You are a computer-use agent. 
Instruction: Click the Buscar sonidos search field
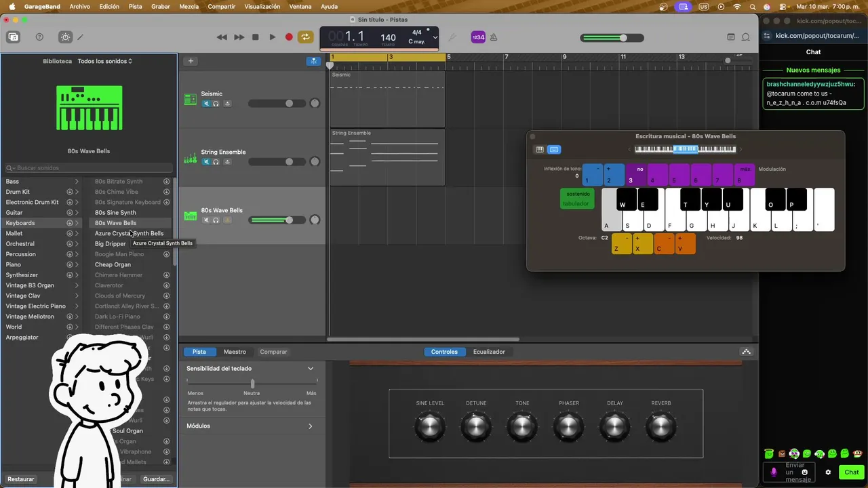[89, 167]
